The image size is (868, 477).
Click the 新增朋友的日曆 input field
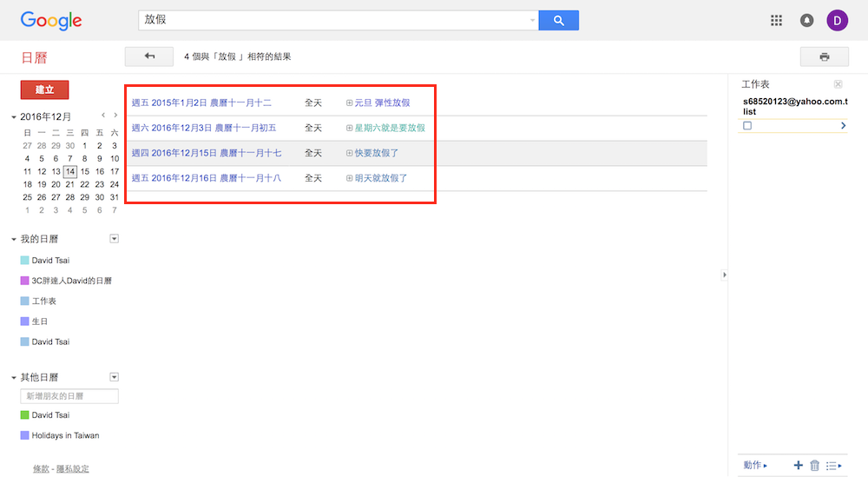point(69,396)
